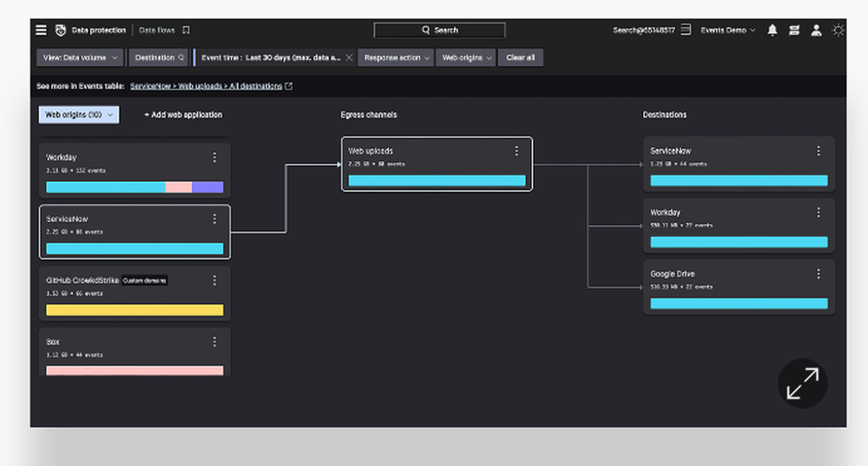Viewport: 868px width, 466px height.
Task: Open Web uploads channel options menu
Action: click(x=516, y=151)
